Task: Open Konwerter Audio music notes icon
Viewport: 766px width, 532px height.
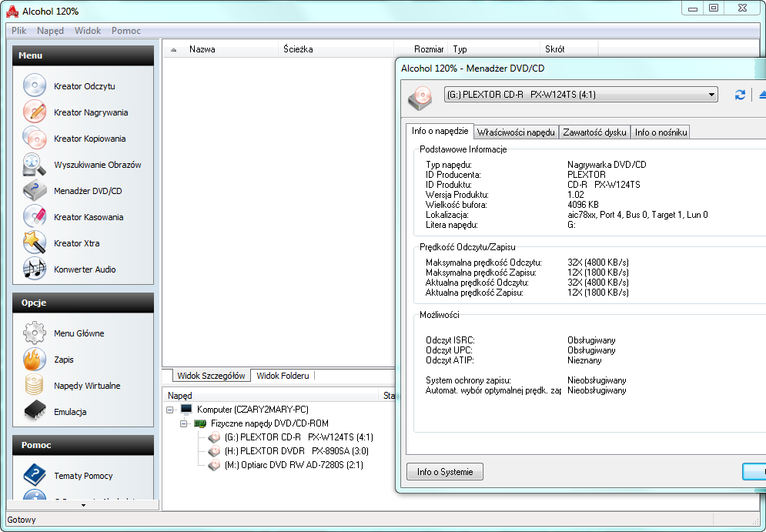Action: pyautogui.click(x=35, y=269)
